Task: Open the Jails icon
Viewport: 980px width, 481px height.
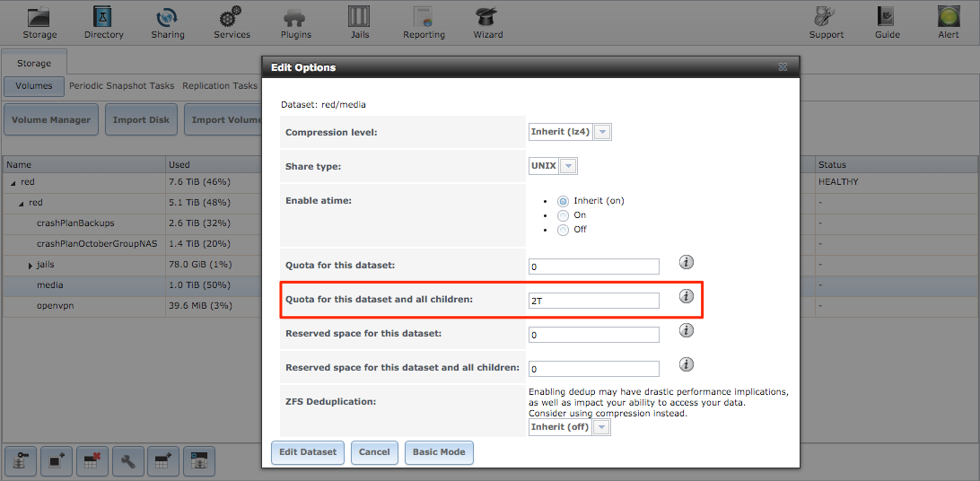Action: (x=359, y=22)
